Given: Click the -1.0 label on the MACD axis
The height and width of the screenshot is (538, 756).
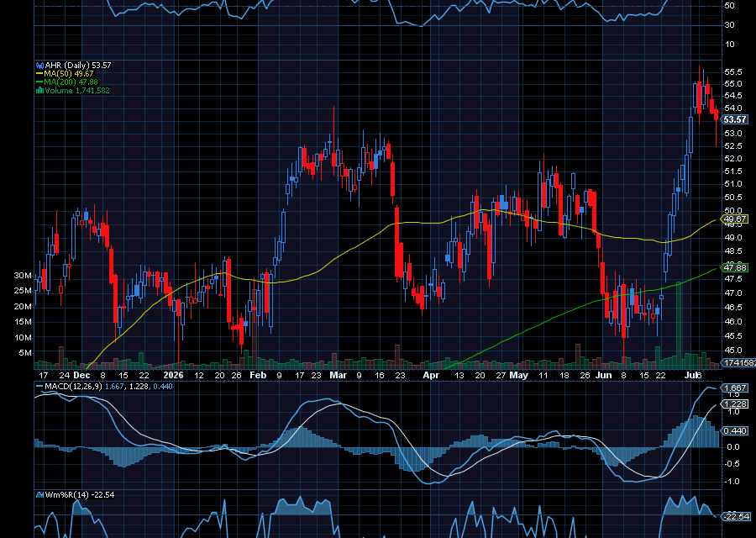Looking at the screenshot, I should [732, 481].
